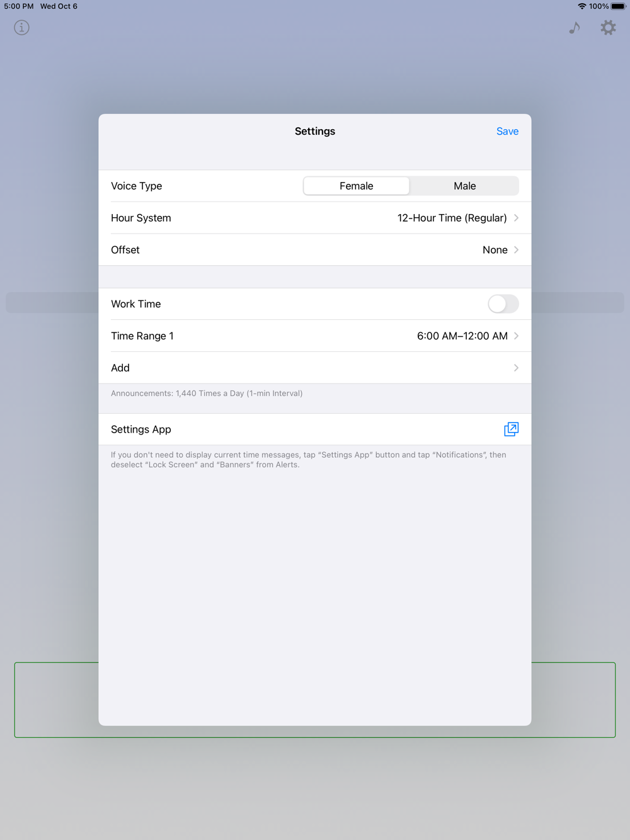Open Time Range 1 6:00 AM–12:00 AM value
The width and height of the screenshot is (630, 840).
pyautogui.click(x=462, y=336)
